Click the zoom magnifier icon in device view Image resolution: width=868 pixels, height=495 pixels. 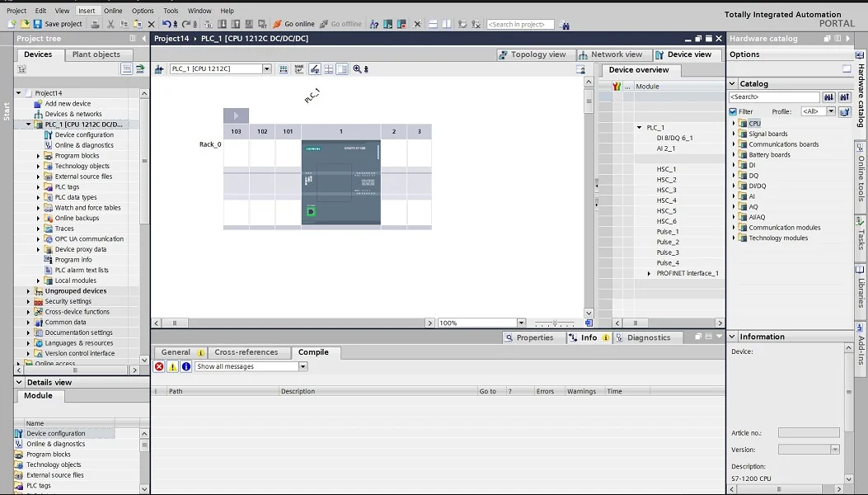coord(357,69)
